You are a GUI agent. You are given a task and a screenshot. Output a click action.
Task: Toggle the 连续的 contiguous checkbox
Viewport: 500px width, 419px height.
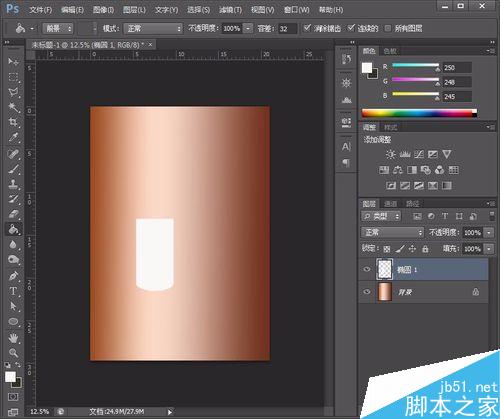(351, 28)
